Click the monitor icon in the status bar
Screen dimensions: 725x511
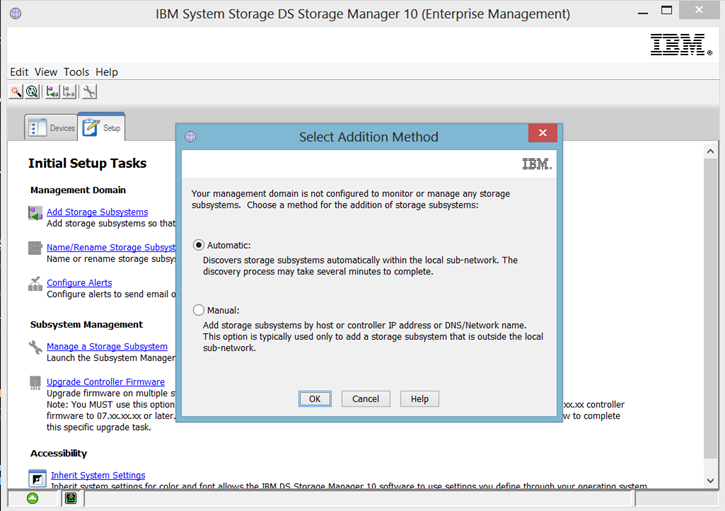click(x=71, y=498)
